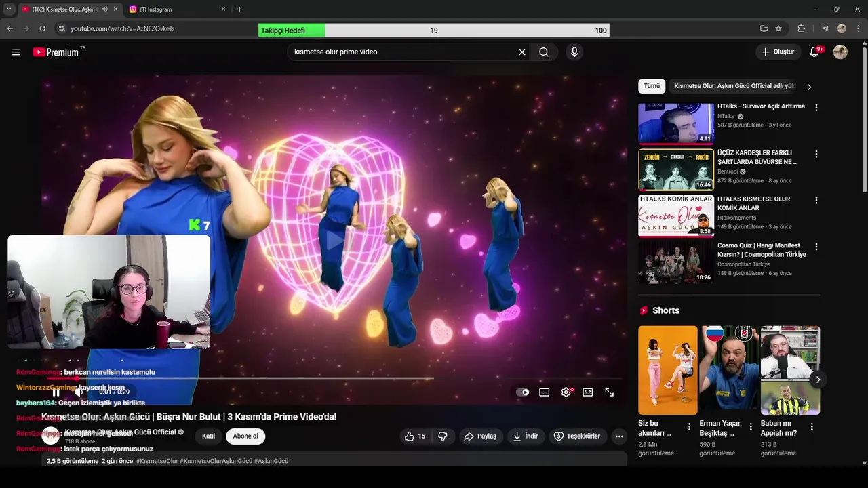
Task: Download the video with İndir
Action: click(x=526, y=436)
